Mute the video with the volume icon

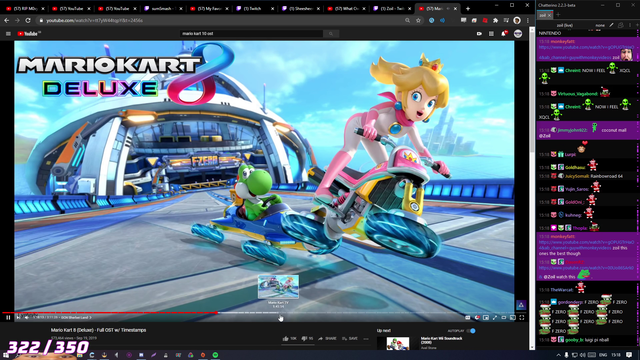26,318
